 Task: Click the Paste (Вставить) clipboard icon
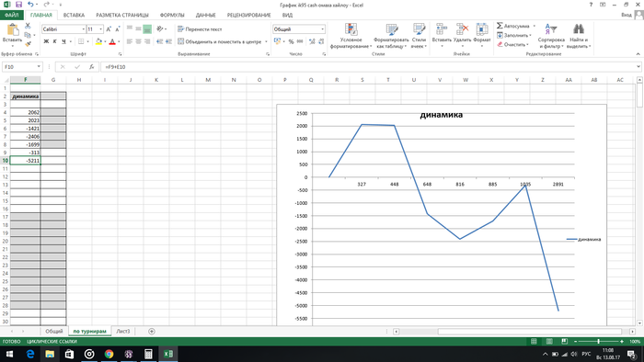[12, 30]
